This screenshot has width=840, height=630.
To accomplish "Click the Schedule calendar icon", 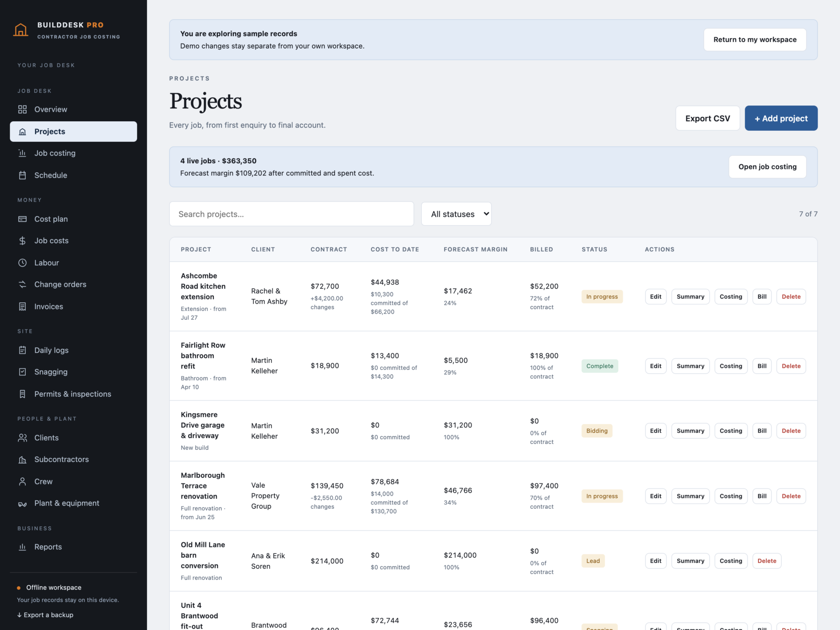I will (x=22, y=175).
